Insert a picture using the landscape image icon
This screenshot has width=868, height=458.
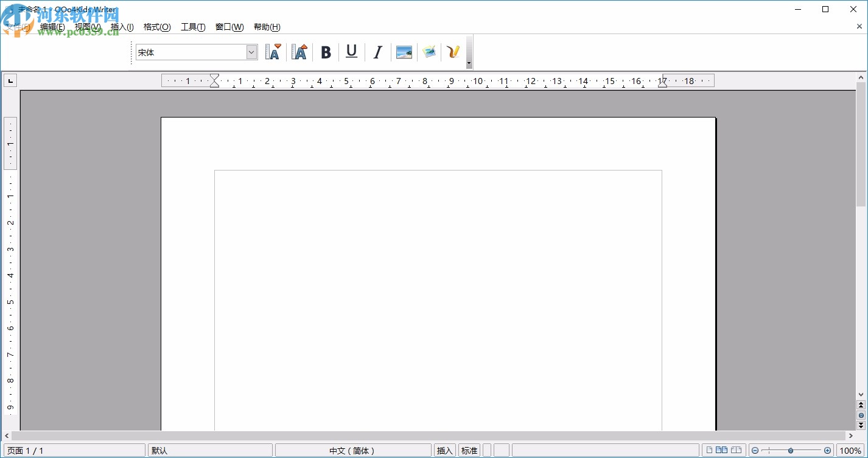click(404, 52)
